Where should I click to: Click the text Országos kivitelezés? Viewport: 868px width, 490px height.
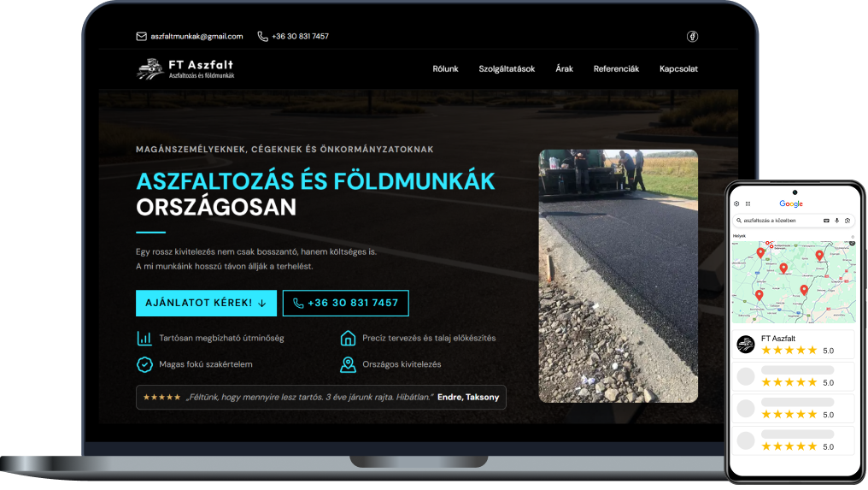tap(402, 364)
